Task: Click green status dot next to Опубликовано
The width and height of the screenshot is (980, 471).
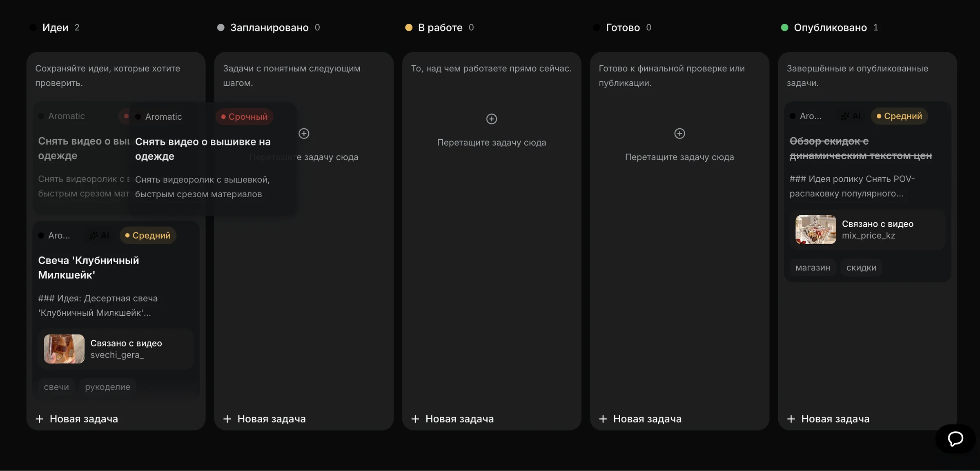Action: [784, 27]
